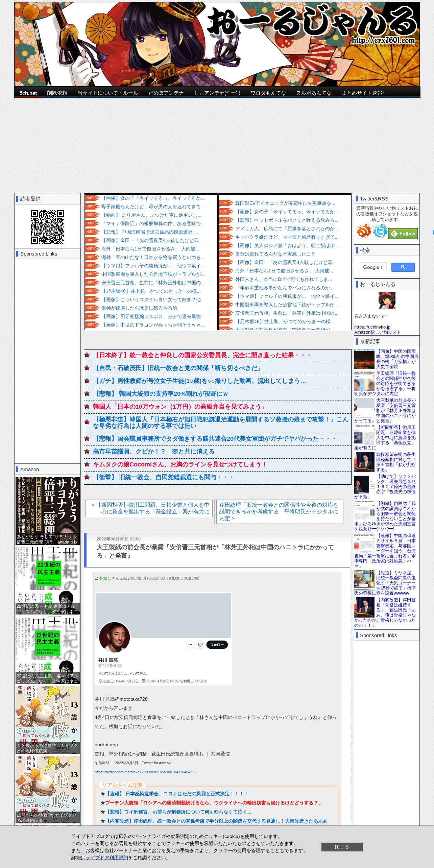Click poster name 名無しさん in first comment
Viewport: 434px width, 868px height.
coord(109,578)
